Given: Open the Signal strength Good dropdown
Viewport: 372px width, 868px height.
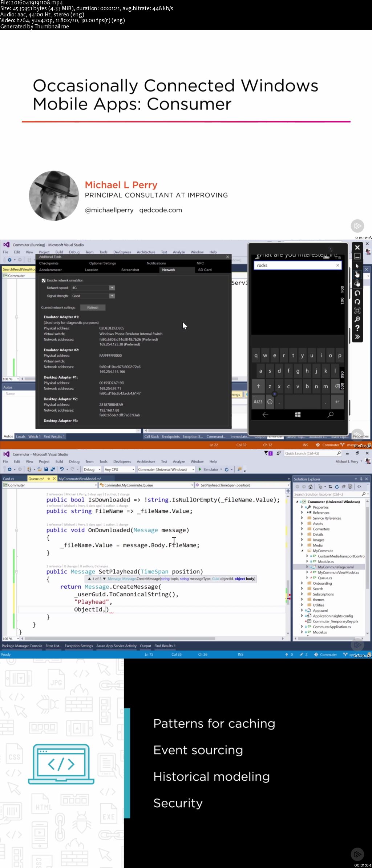Looking at the screenshot, I should coord(112,296).
